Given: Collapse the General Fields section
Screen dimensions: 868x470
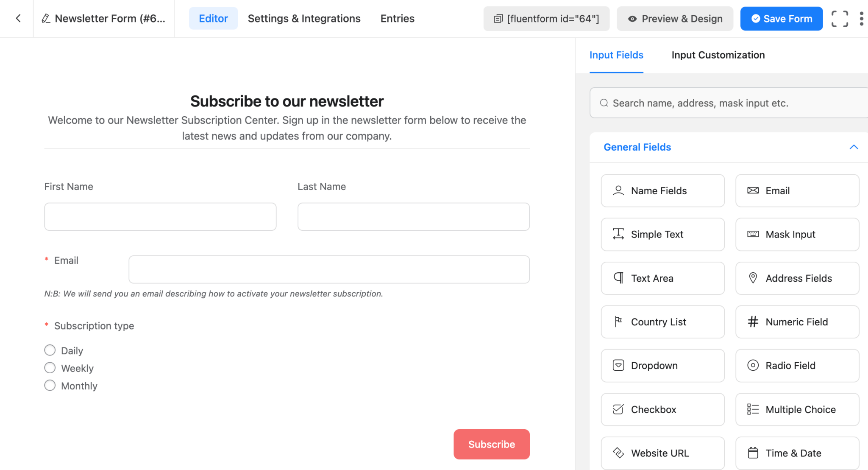Looking at the screenshot, I should (853, 147).
